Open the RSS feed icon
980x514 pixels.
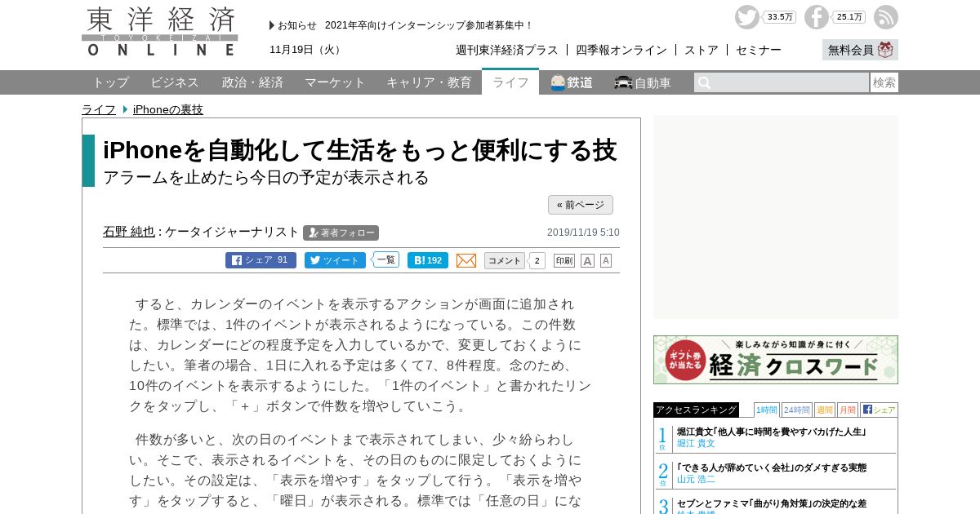(886, 17)
